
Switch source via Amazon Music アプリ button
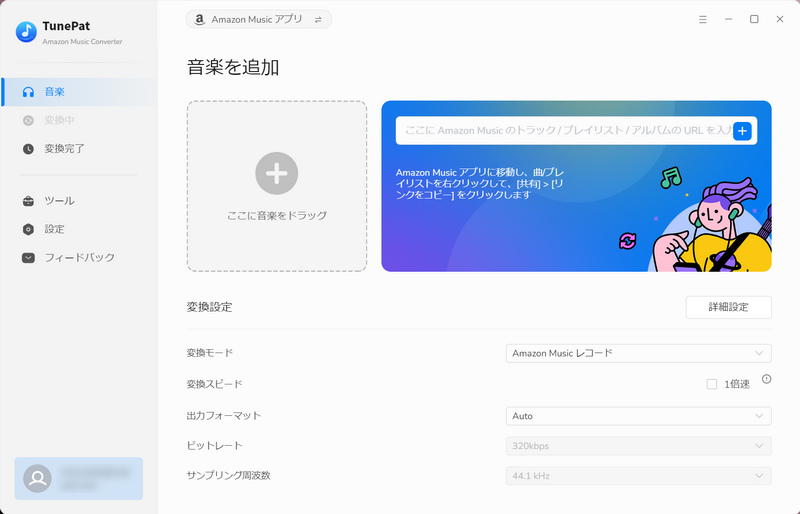coord(259,19)
